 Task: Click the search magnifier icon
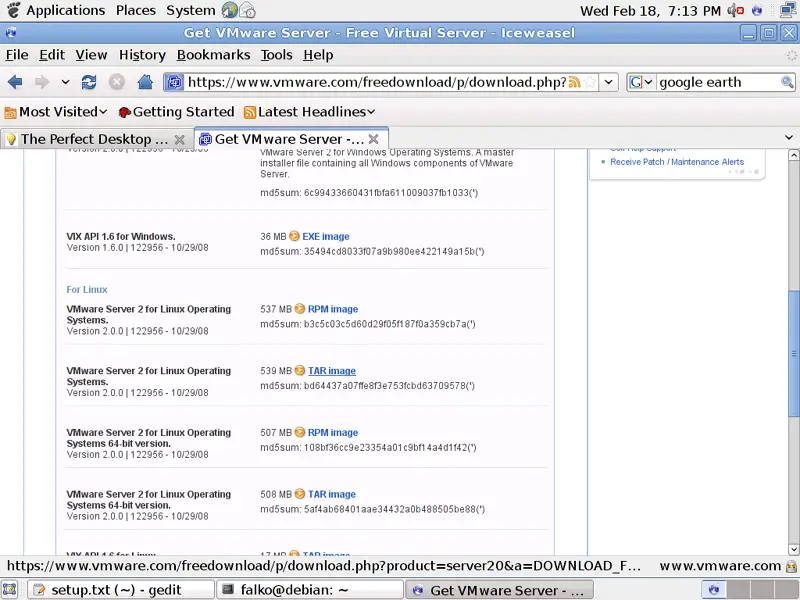[787, 82]
